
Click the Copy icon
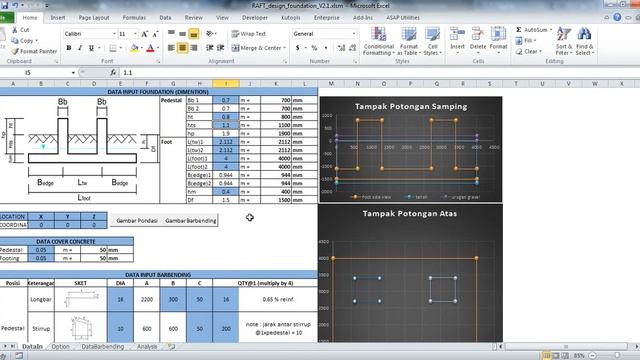15,40
